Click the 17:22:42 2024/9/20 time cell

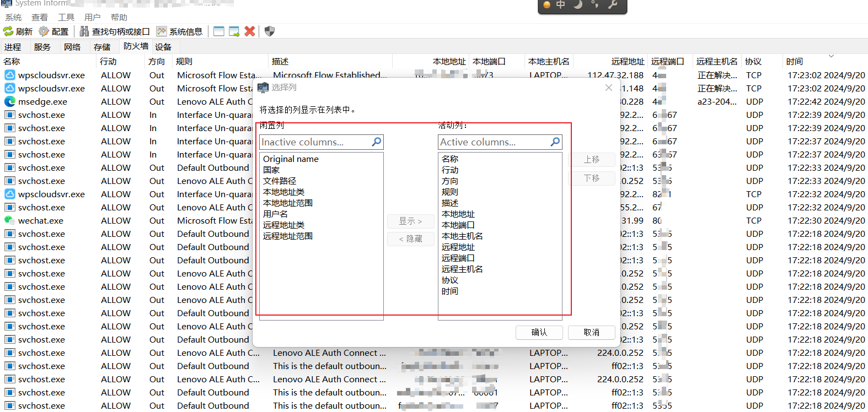click(826, 101)
